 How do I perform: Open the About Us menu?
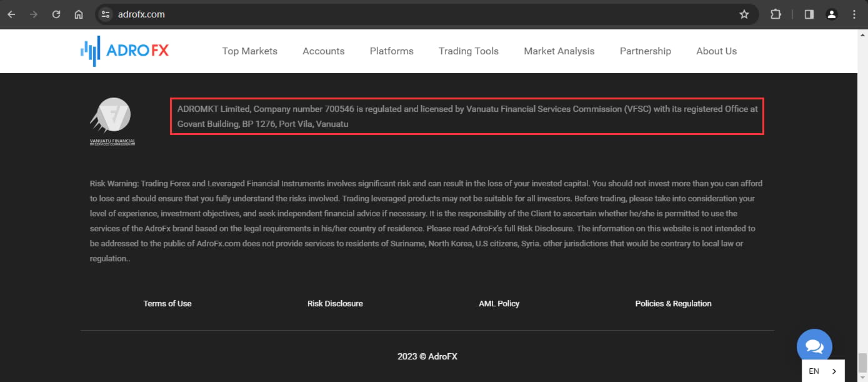[717, 51]
